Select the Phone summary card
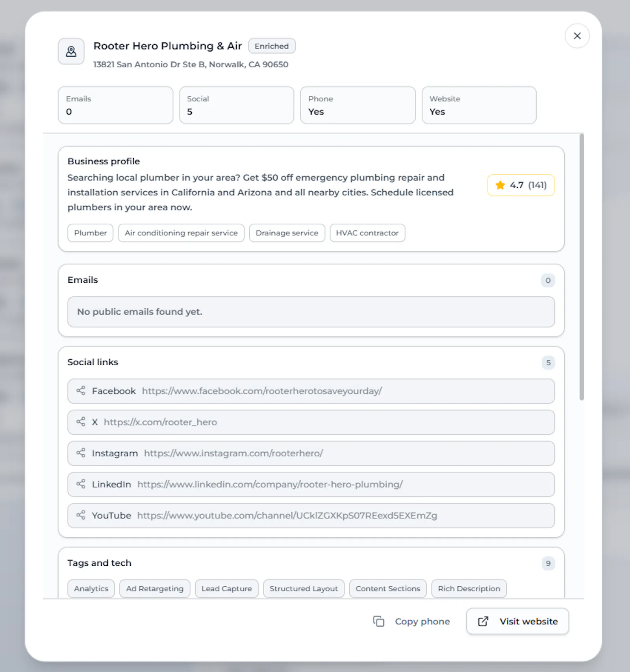 point(358,105)
